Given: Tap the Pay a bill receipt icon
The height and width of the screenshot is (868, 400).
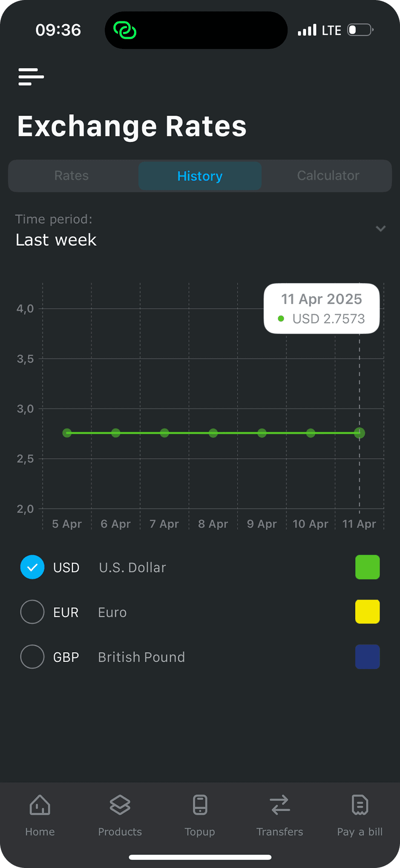Looking at the screenshot, I should click(360, 805).
